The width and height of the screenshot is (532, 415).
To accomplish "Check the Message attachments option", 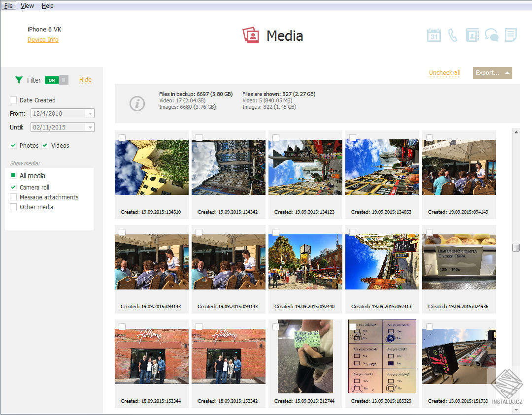I will [x=13, y=197].
